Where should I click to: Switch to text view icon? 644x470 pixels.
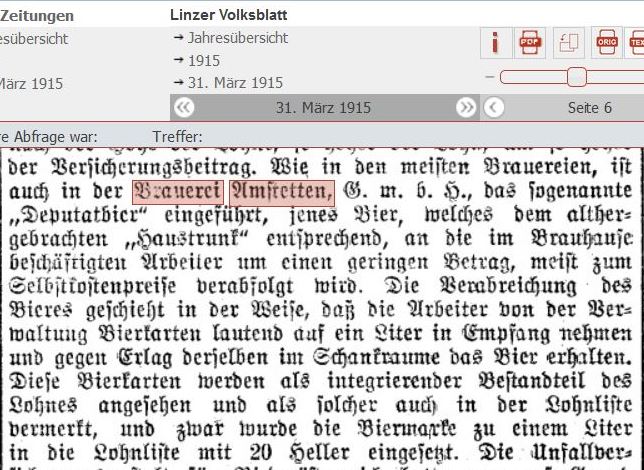coord(635,43)
